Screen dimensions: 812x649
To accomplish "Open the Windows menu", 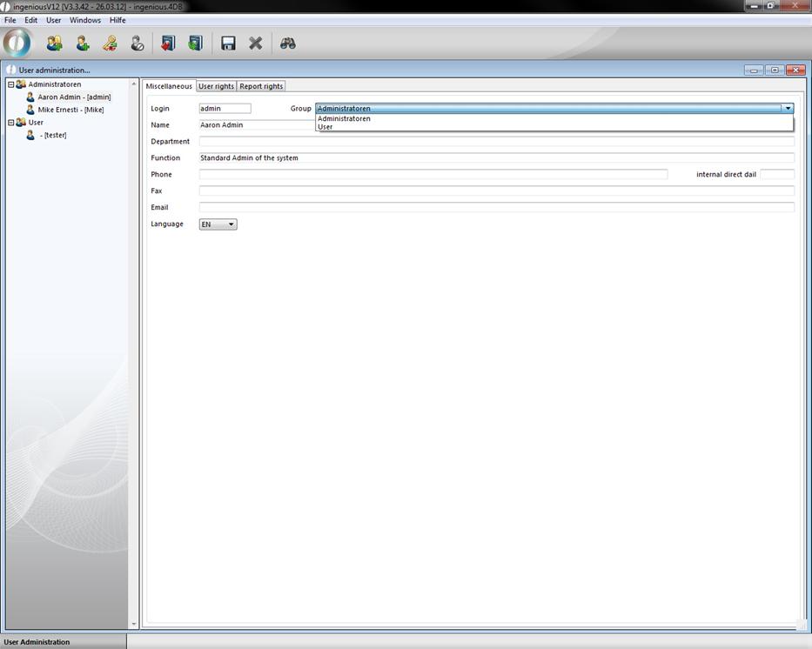I will (x=85, y=20).
